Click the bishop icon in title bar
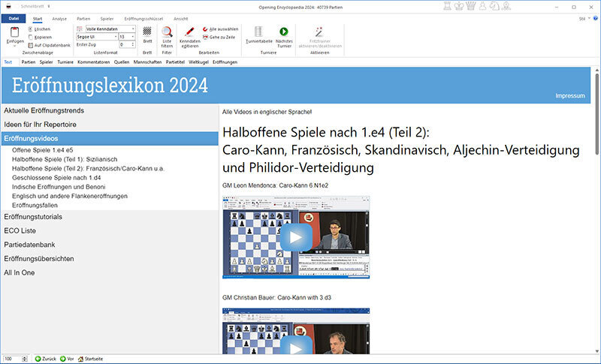The width and height of the screenshot is (601, 364). point(506,6)
